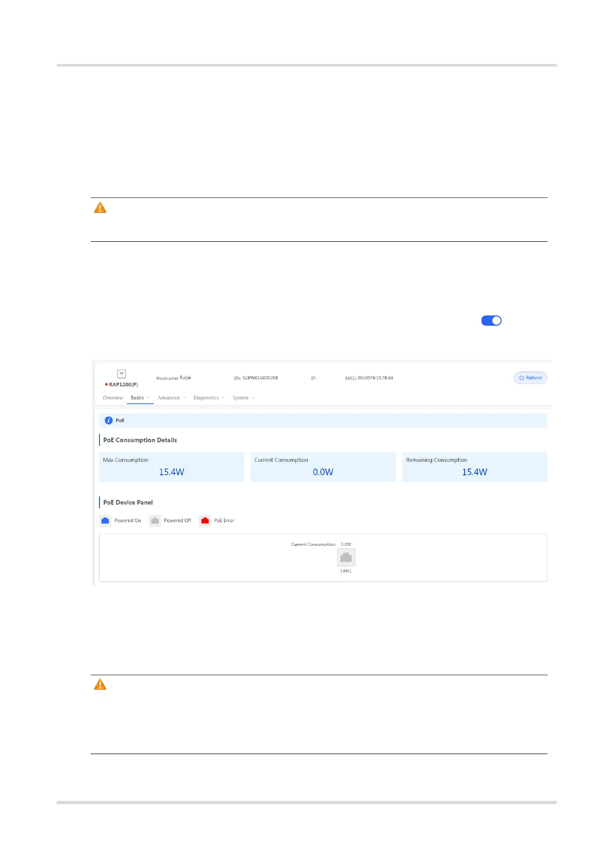Click the upper warning triangle icon

(x=100, y=208)
